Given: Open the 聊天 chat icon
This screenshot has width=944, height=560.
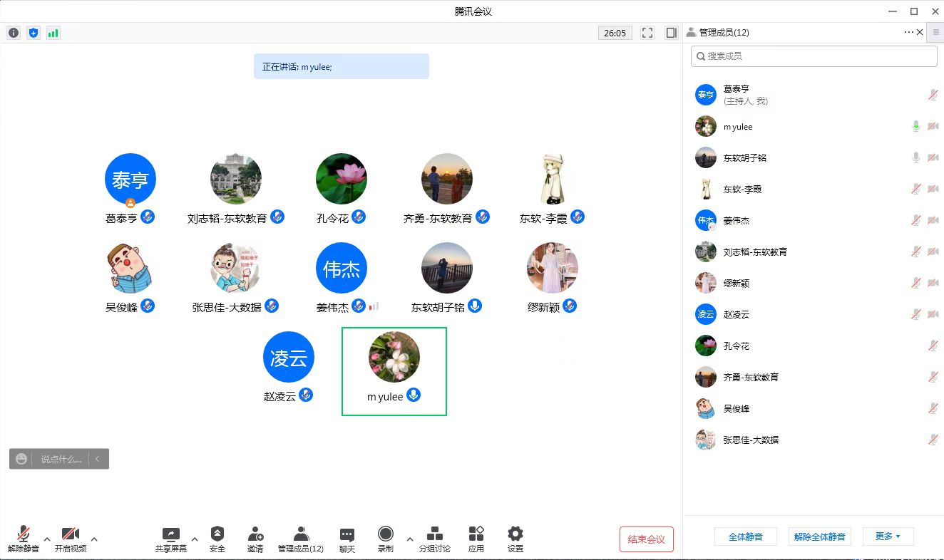Looking at the screenshot, I should [x=347, y=534].
